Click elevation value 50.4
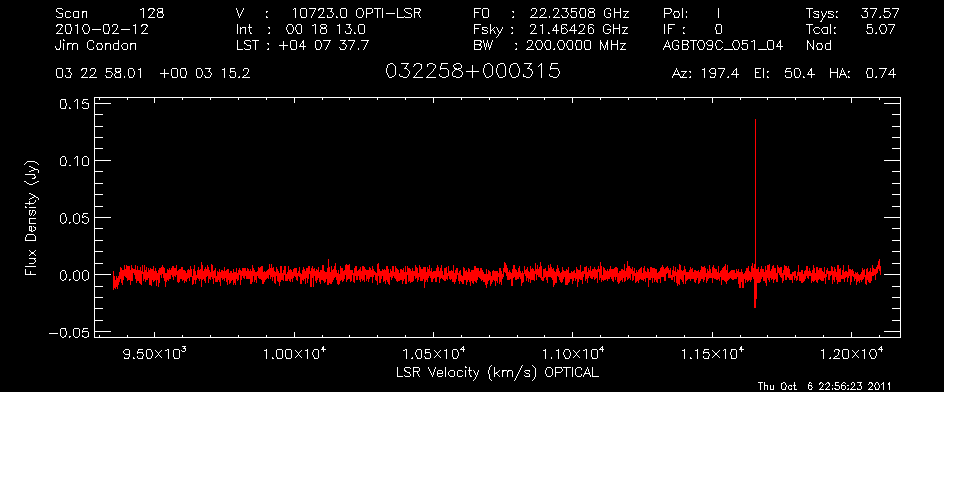This screenshot has width=962, height=490. point(799,74)
